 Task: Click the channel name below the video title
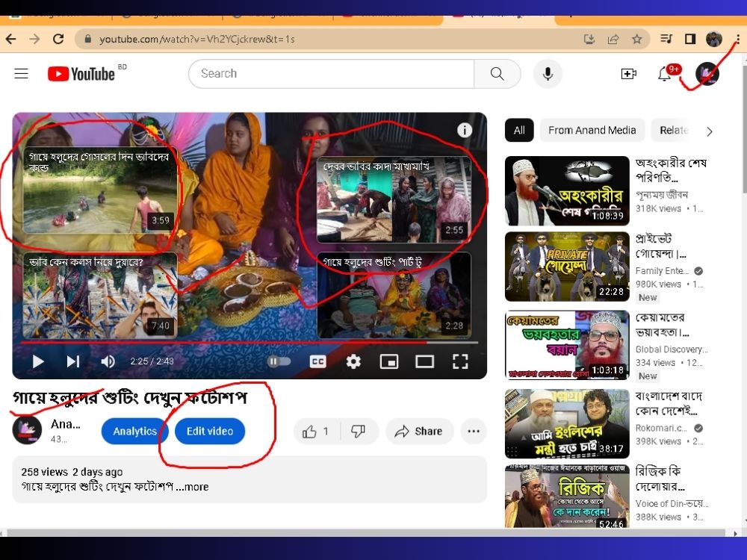point(65,424)
